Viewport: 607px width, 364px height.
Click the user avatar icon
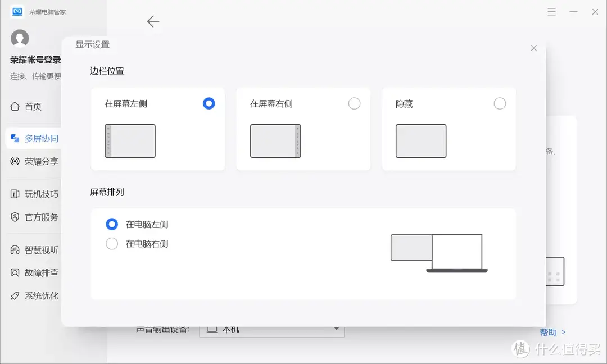(20, 38)
